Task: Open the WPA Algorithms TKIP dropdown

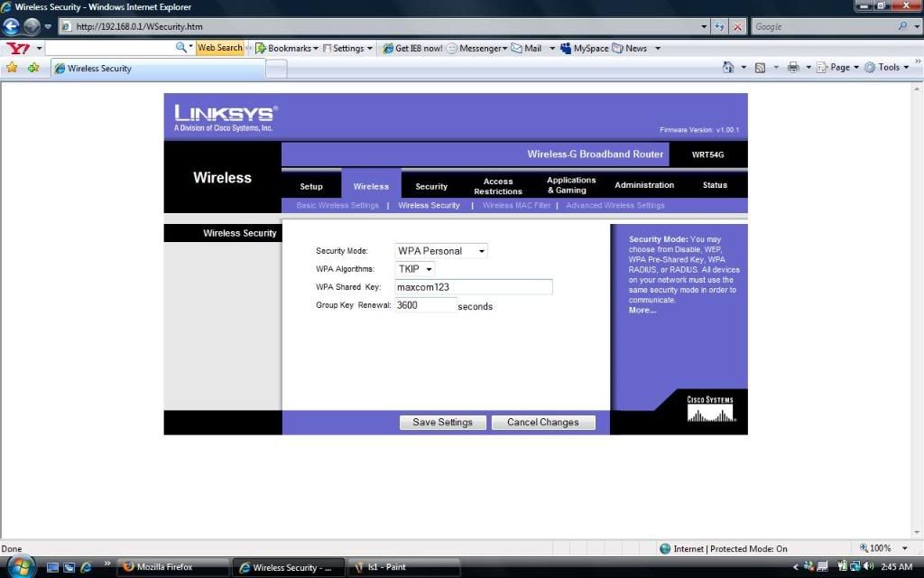Action: 415,269
